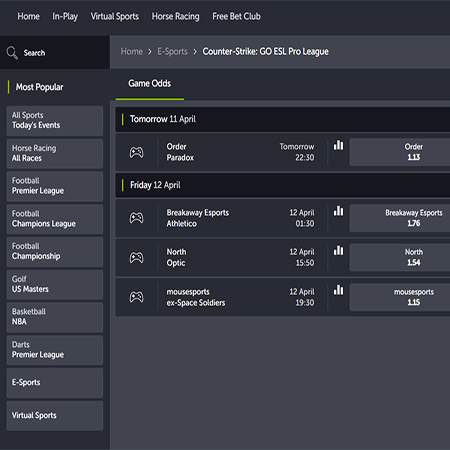Open Golf US Masters sidebar item

[55, 285]
